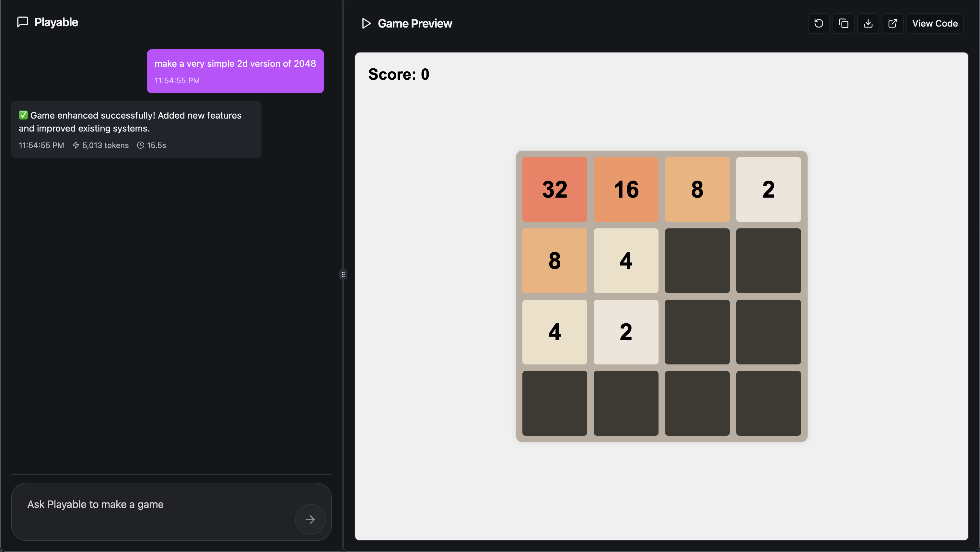
Task: Click the Playable chat bubble icon
Action: click(x=23, y=22)
